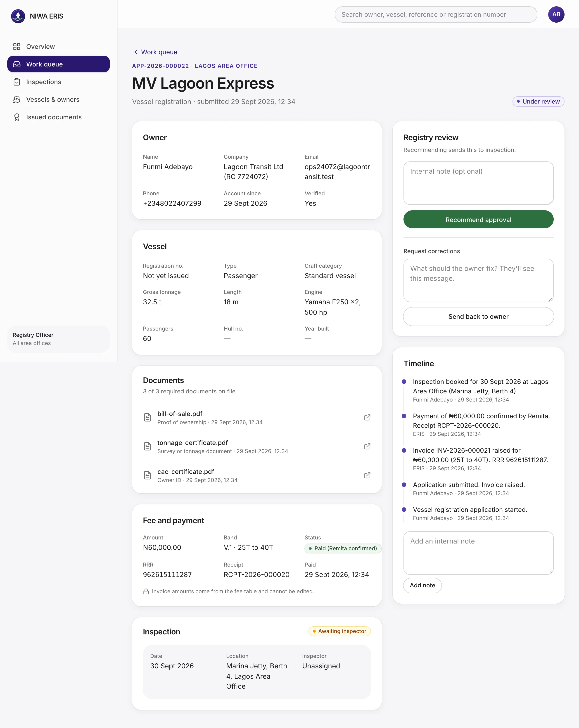The height and width of the screenshot is (728, 579).
Task: Click the Internal note (optional) textarea
Action: pos(478,183)
